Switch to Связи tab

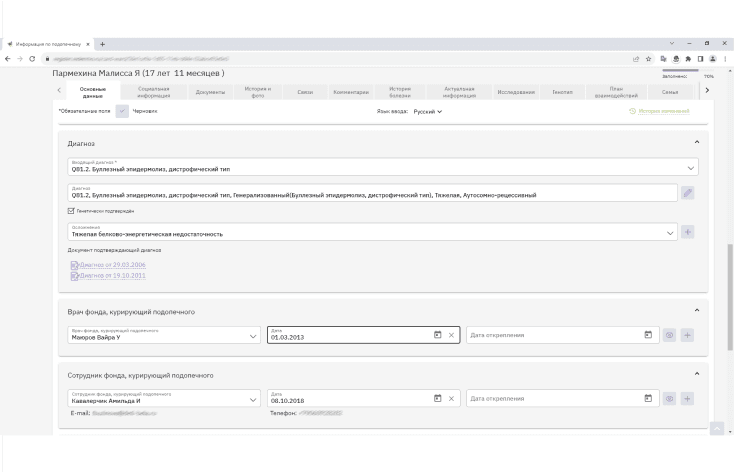[305, 92]
